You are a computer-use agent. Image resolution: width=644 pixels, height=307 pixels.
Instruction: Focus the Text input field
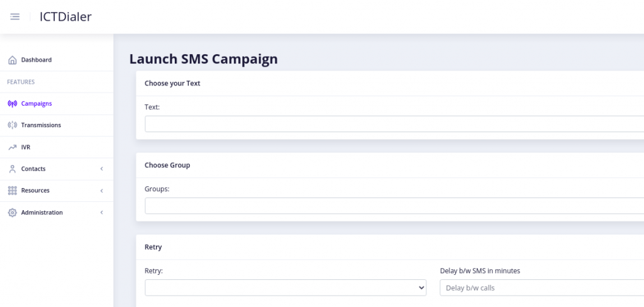(x=394, y=124)
